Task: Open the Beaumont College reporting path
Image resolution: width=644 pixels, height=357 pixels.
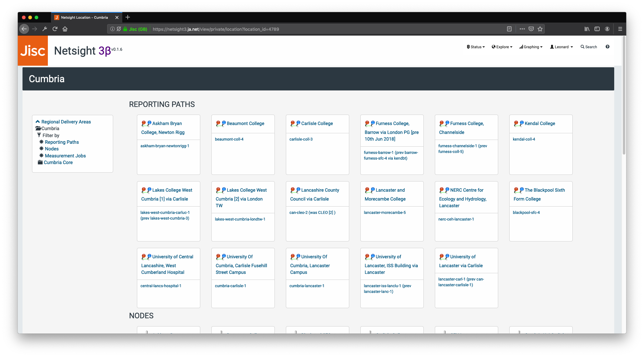Action: [x=246, y=123]
